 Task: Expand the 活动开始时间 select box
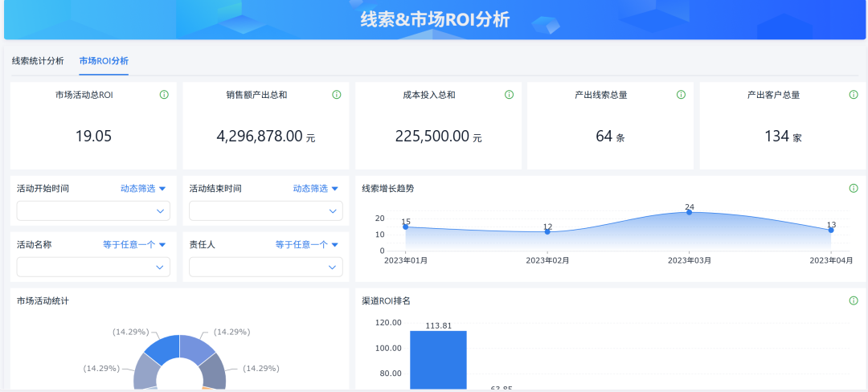tap(93, 210)
